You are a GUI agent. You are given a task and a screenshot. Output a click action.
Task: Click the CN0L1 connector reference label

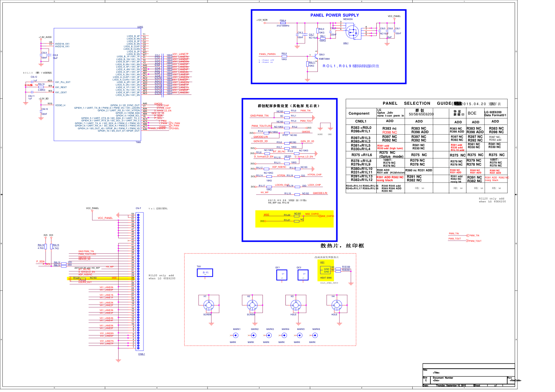click(141, 354)
